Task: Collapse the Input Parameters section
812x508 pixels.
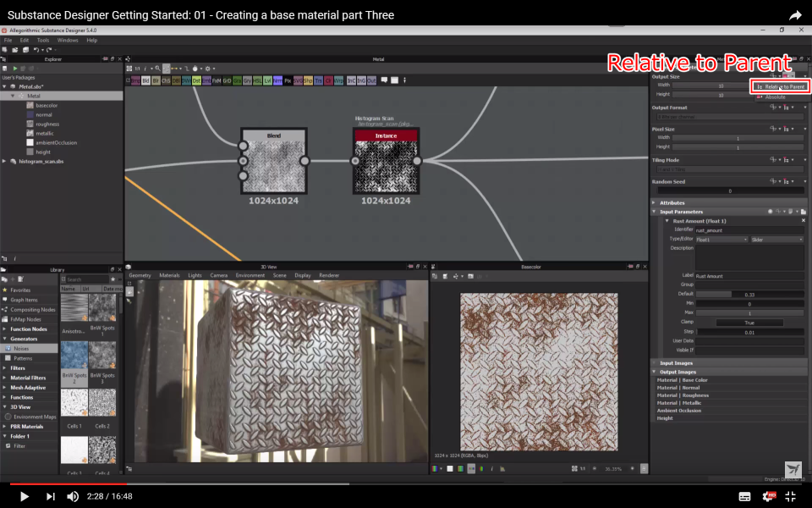Action: point(654,212)
